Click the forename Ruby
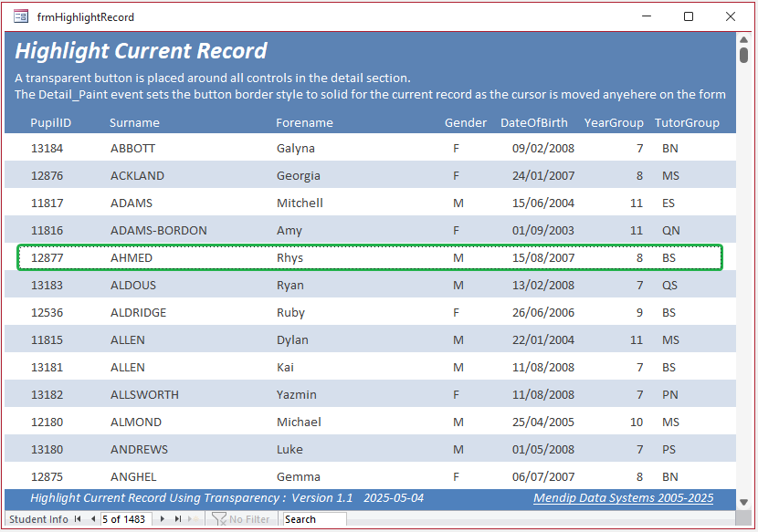Viewport: 758px width, 532px height. 290,313
